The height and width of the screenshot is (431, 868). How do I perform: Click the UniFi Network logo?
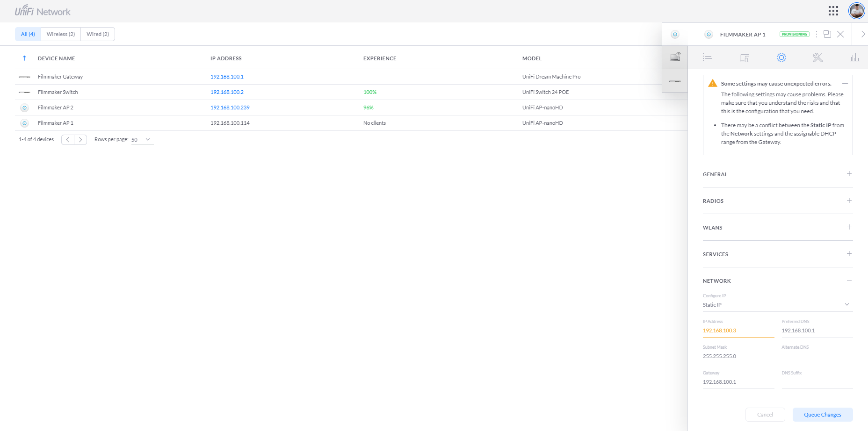pyautogui.click(x=43, y=11)
